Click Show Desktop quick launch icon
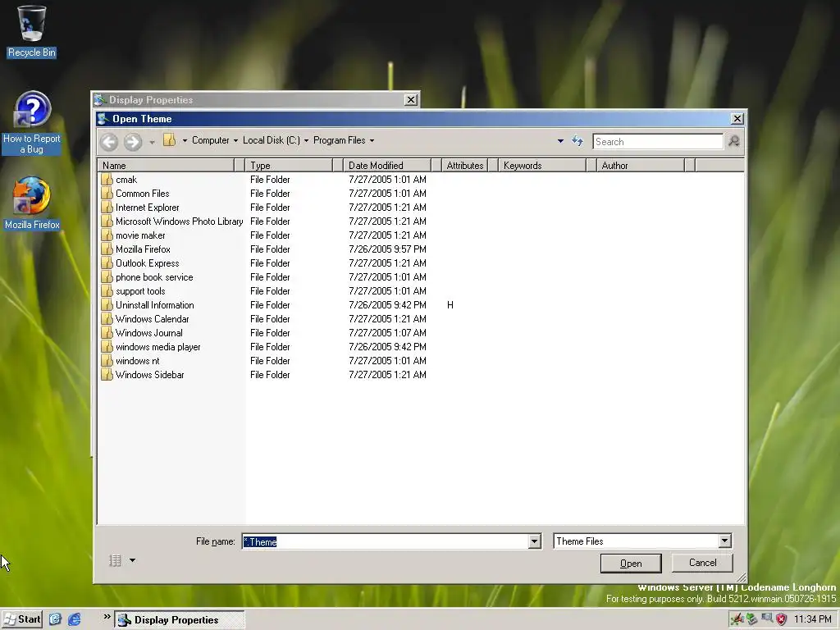The image size is (840, 630). pyautogui.click(x=55, y=619)
